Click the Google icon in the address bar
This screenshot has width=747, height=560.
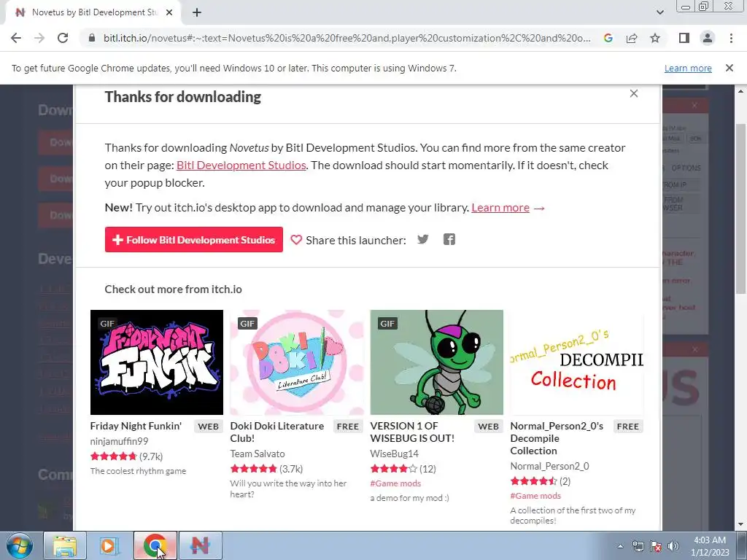[608, 38]
